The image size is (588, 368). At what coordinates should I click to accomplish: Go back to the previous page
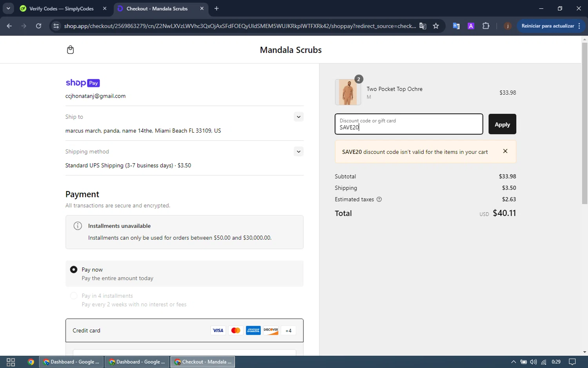pyautogui.click(x=9, y=26)
